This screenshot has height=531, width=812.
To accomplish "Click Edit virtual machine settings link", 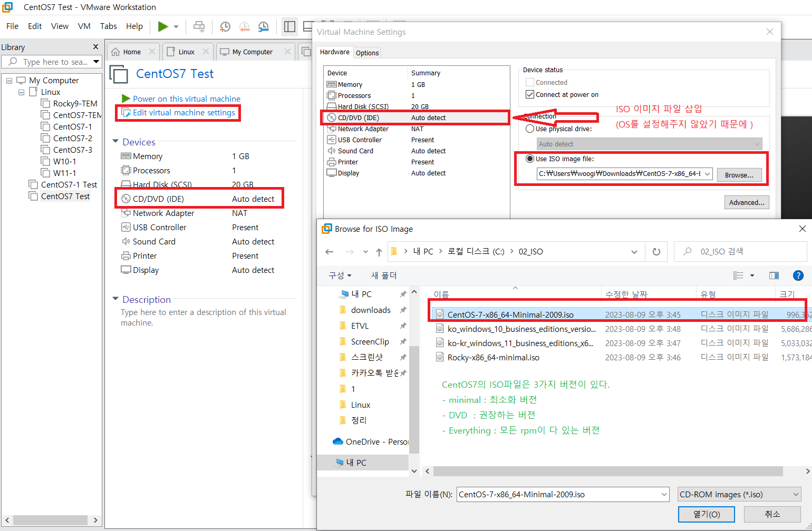I will 184,113.
